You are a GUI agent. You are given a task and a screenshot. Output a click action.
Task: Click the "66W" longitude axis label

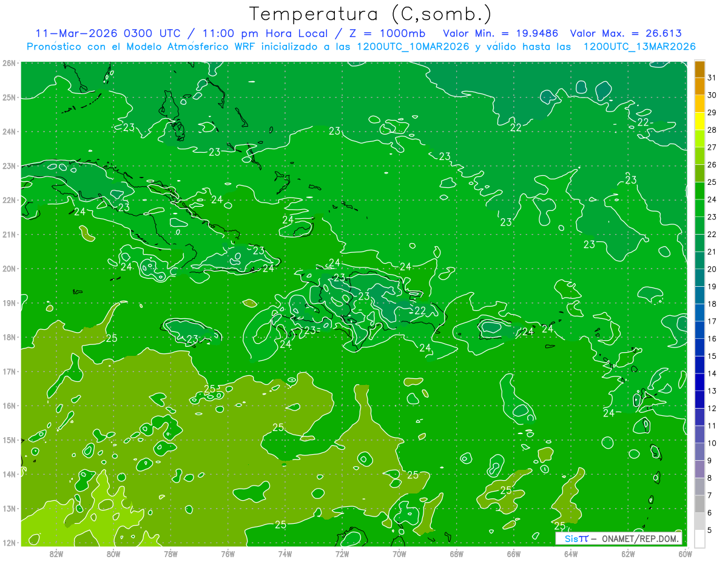click(513, 554)
